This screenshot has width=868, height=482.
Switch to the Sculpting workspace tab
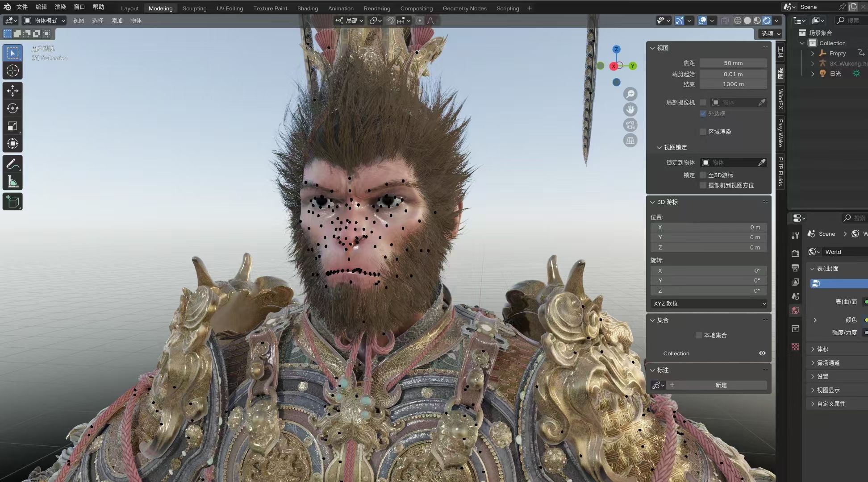[194, 8]
